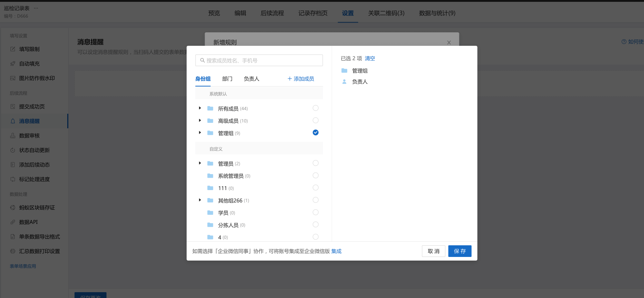Expand the 管理员 group arrow
The height and width of the screenshot is (298, 644).
point(200,164)
